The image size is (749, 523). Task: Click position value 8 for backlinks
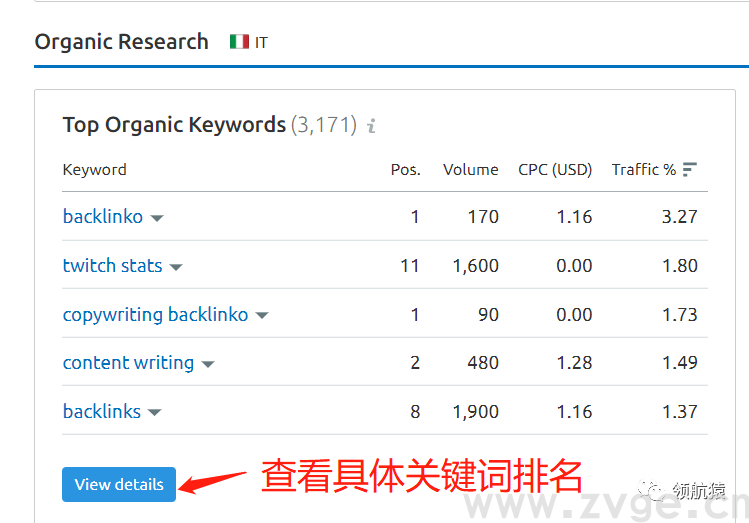tap(415, 412)
